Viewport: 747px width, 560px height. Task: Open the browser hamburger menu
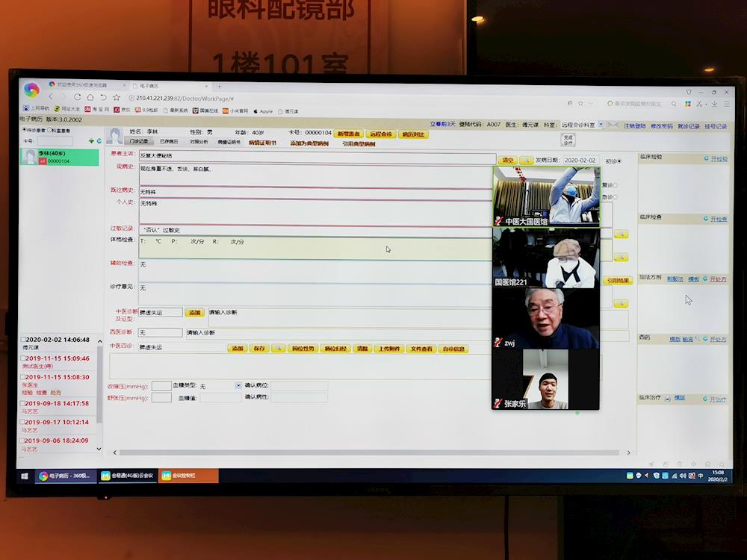click(725, 103)
